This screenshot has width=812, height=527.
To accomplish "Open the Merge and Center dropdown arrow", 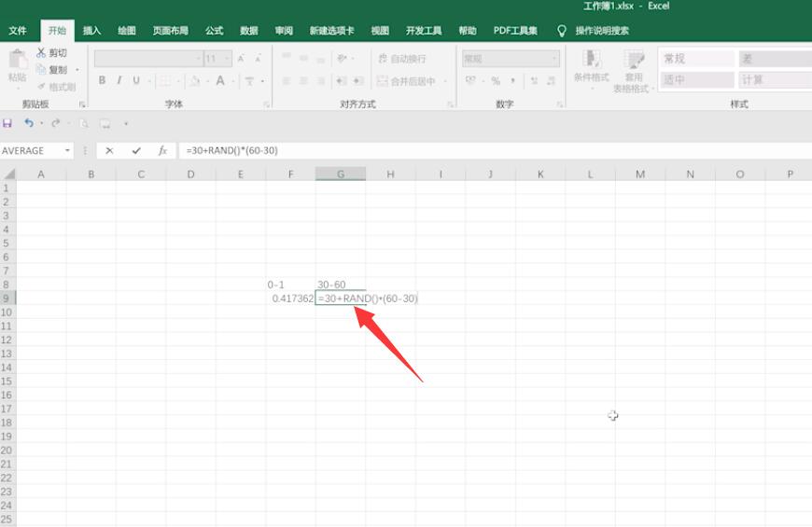I will 445,81.
